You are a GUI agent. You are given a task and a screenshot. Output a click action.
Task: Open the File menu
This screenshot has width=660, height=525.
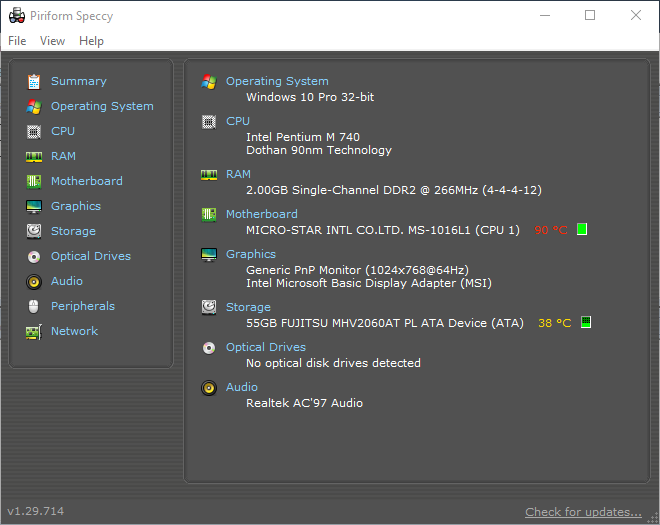pos(17,41)
